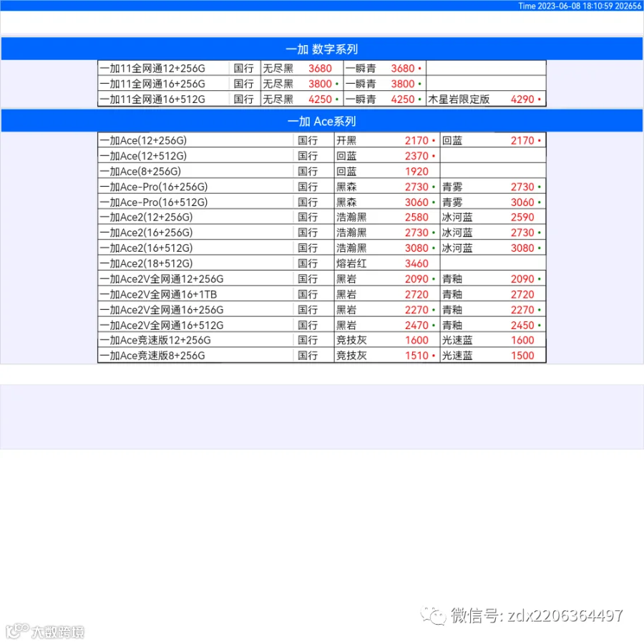This screenshot has width=644, height=644.
Task: Click the "木星岩限定版" color cell
Action: pos(459,99)
